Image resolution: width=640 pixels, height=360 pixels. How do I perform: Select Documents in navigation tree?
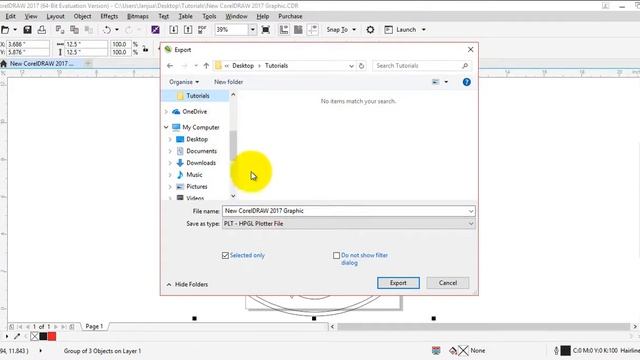click(202, 151)
